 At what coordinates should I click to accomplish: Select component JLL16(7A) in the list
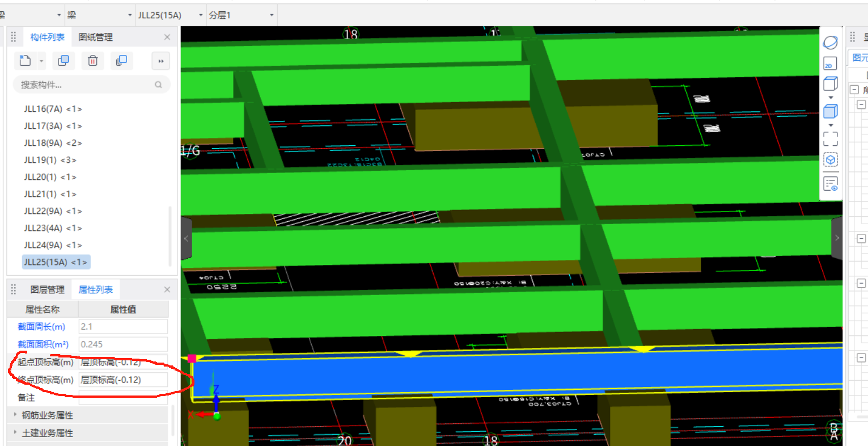[x=53, y=109]
